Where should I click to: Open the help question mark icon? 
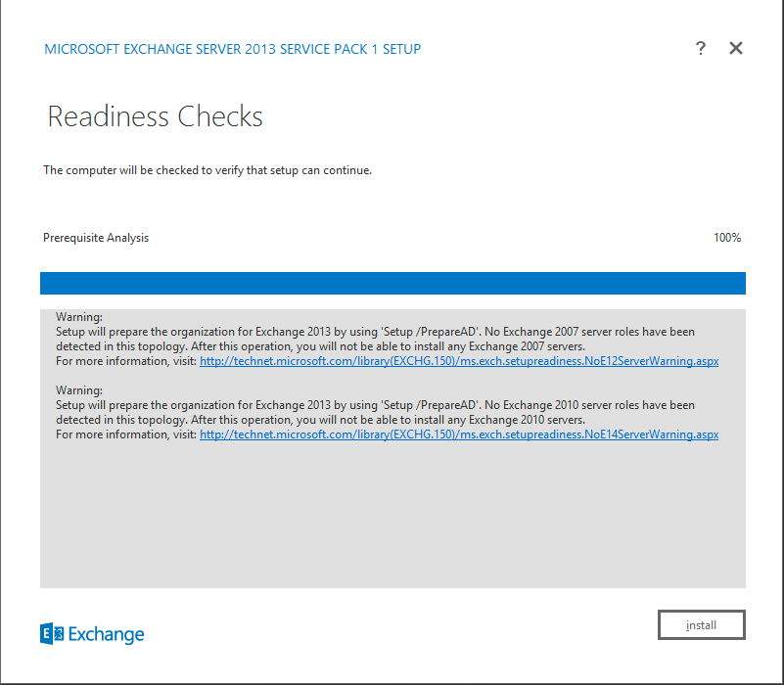tap(701, 49)
